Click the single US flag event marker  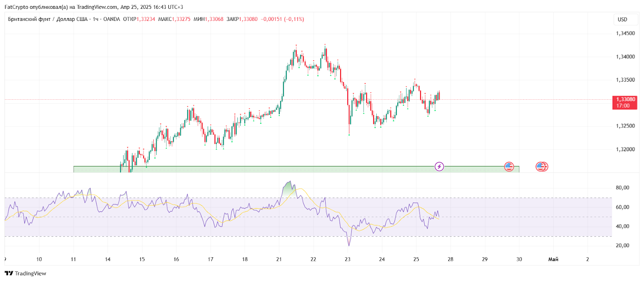(509, 166)
